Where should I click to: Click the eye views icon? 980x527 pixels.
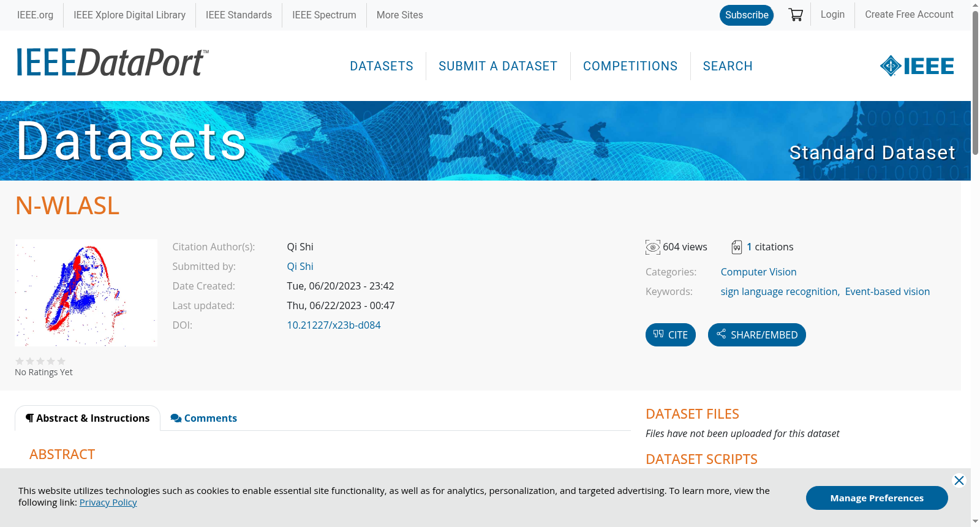click(653, 247)
